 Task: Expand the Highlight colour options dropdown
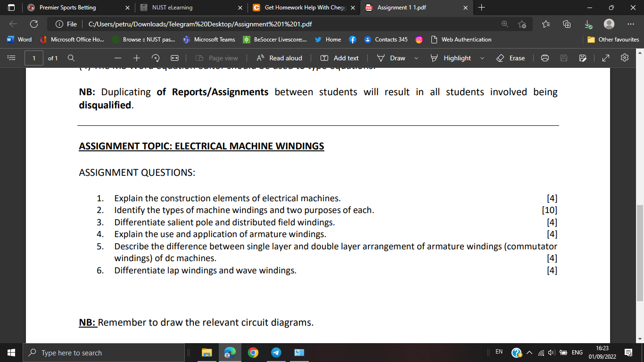[x=482, y=58]
